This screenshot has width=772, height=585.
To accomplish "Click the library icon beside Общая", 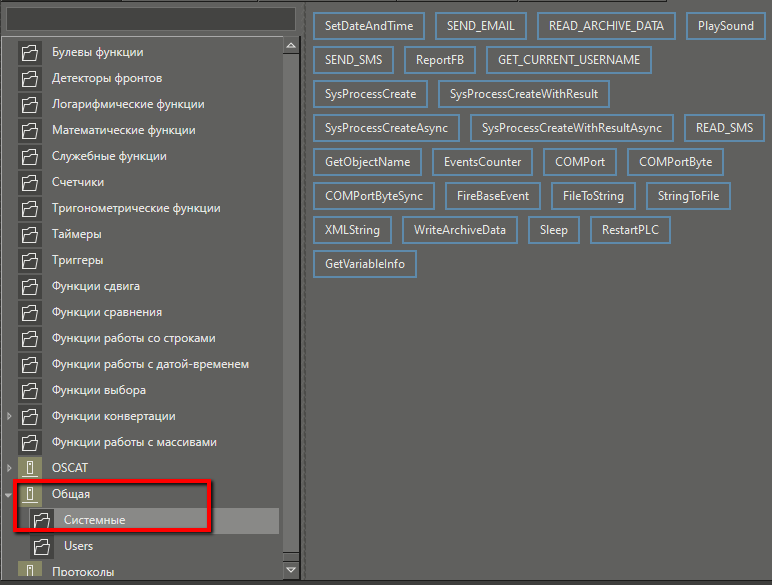I will [x=29, y=494].
